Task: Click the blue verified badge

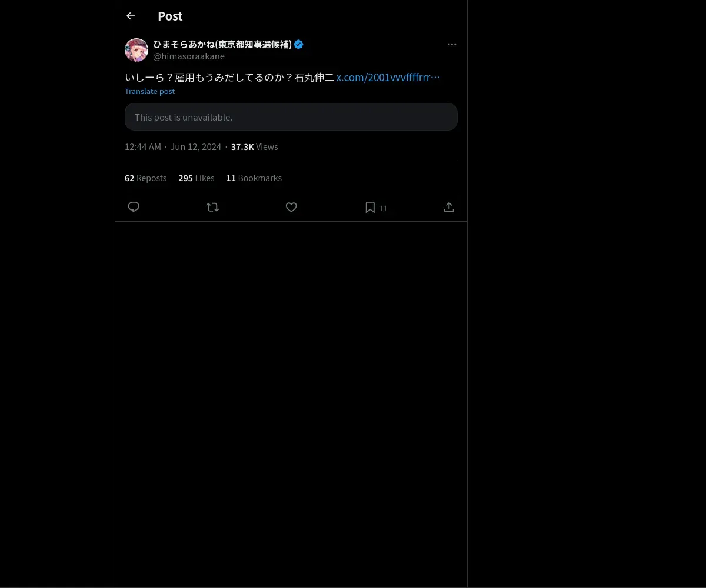Action: [x=299, y=45]
